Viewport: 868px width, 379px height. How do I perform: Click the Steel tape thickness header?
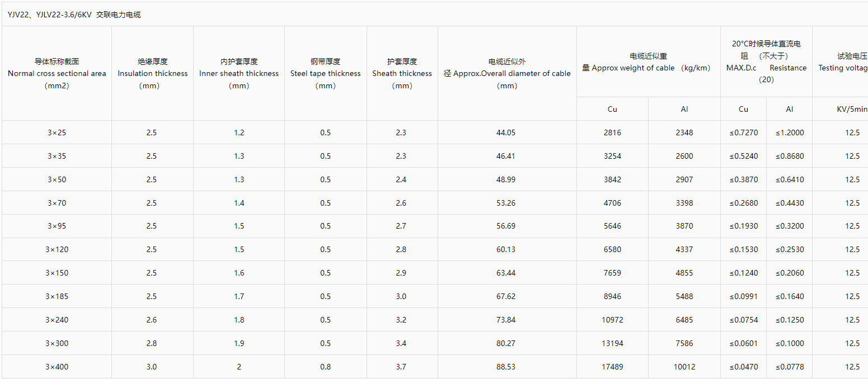point(326,73)
